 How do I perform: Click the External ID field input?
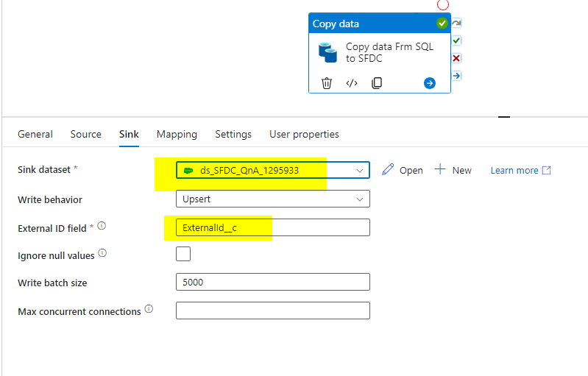(x=273, y=227)
